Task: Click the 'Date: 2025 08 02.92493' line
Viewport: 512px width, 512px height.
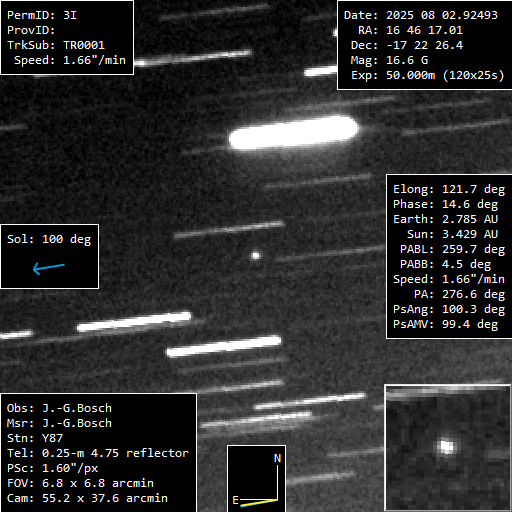Action: (421, 15)
